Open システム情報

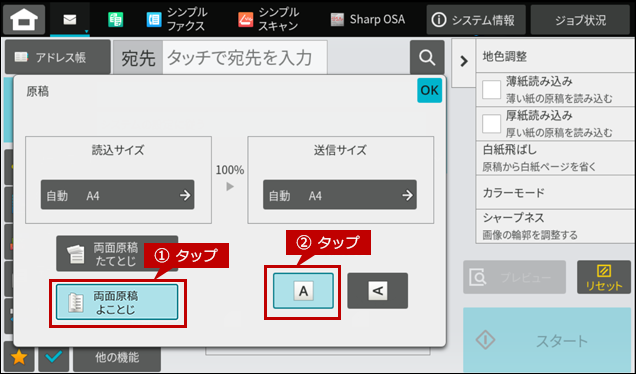pyautogui.click(x=476, y=20)
